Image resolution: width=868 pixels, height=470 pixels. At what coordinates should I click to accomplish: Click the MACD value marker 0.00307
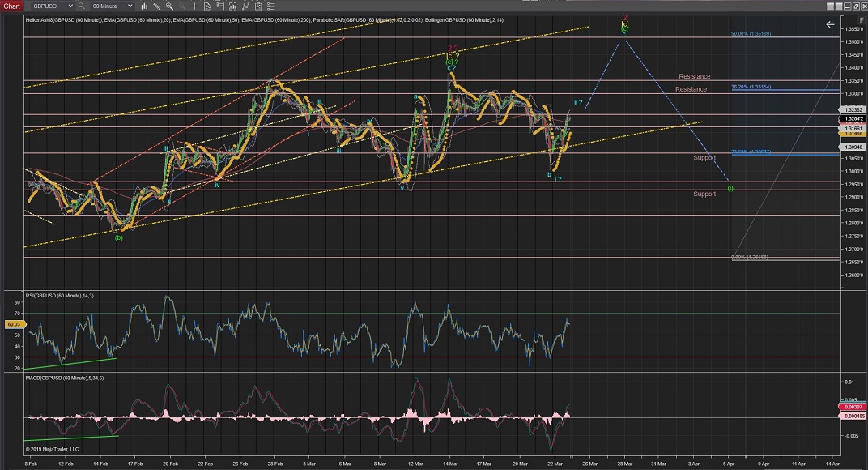851,408
